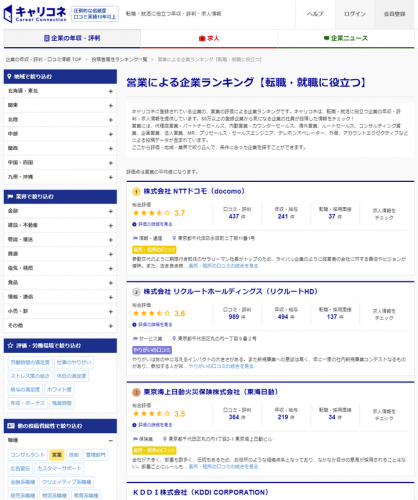
Task: Expand the 関西 region filter
Action: tap(60, 148)
